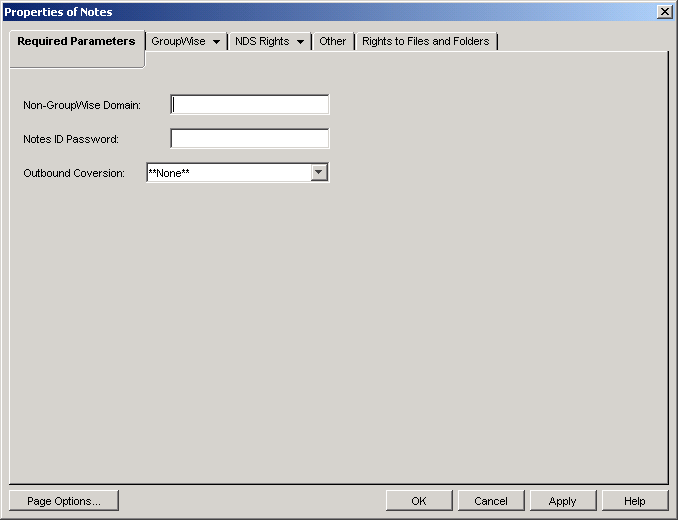Viewport: 678px width, 520px height.
Task: Expand the GroupWise tab dropdown arrow
Action: 217,42
